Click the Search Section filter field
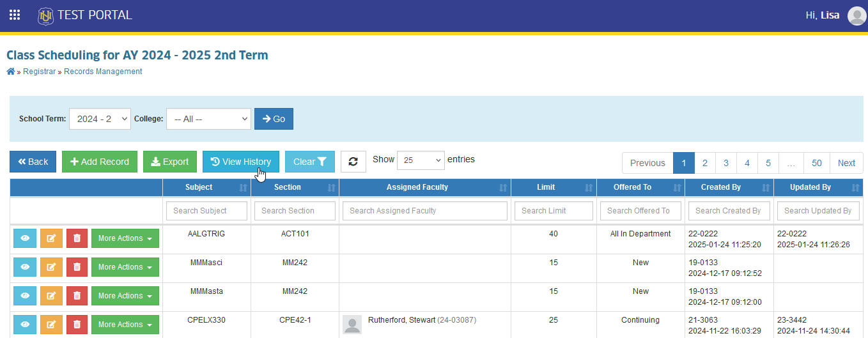 (295, 210)
